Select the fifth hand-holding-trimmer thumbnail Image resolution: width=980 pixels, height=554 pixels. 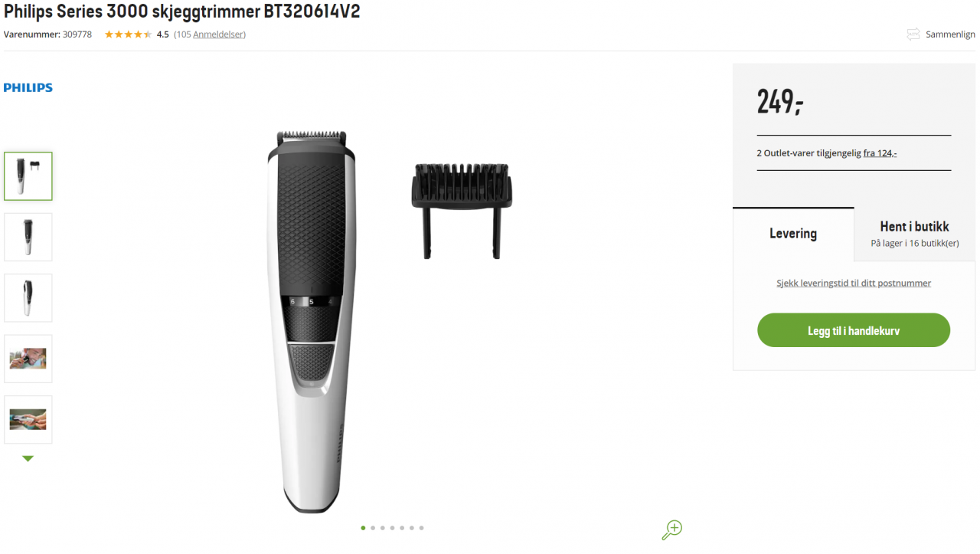click(28, 419)
